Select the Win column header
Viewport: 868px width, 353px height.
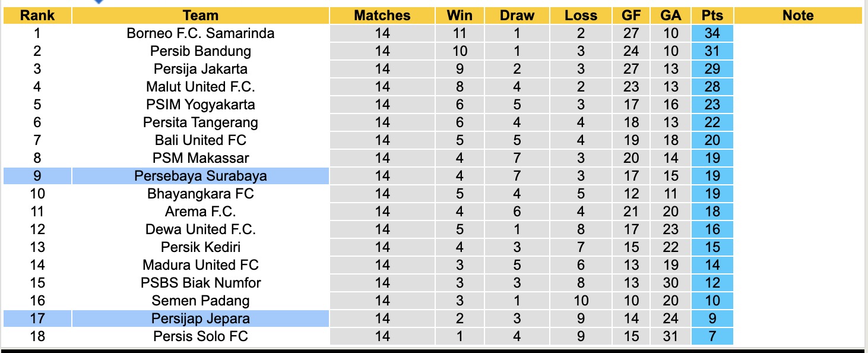460,15
